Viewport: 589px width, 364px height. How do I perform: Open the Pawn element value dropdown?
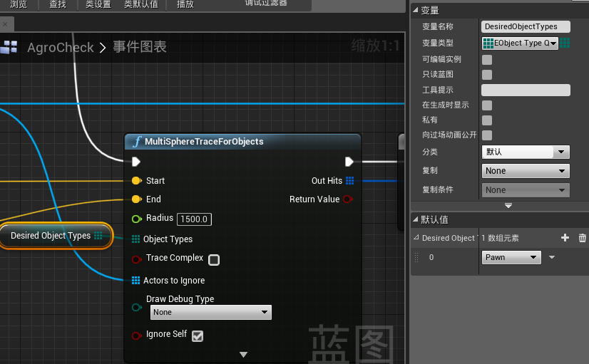(511, 257)
